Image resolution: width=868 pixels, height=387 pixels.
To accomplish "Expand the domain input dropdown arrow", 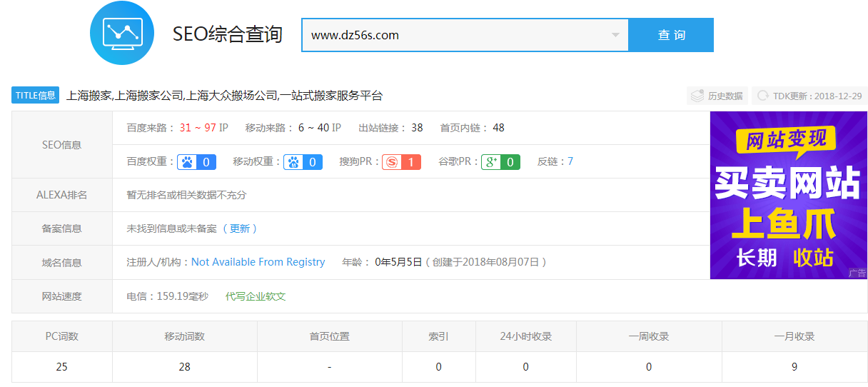I will pos(615,35).
